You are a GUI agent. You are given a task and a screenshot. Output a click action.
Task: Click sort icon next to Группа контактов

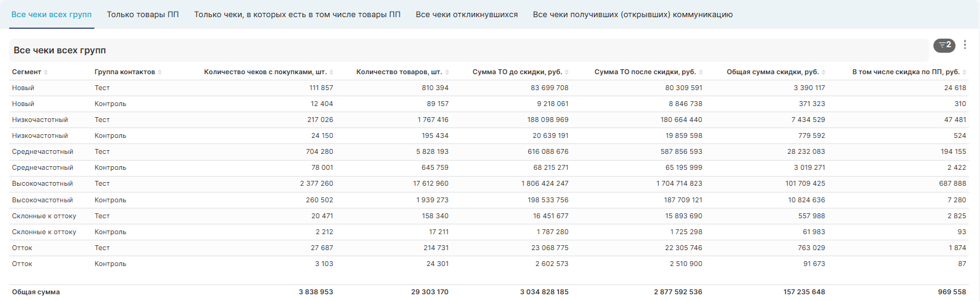(x=160, y=72)
